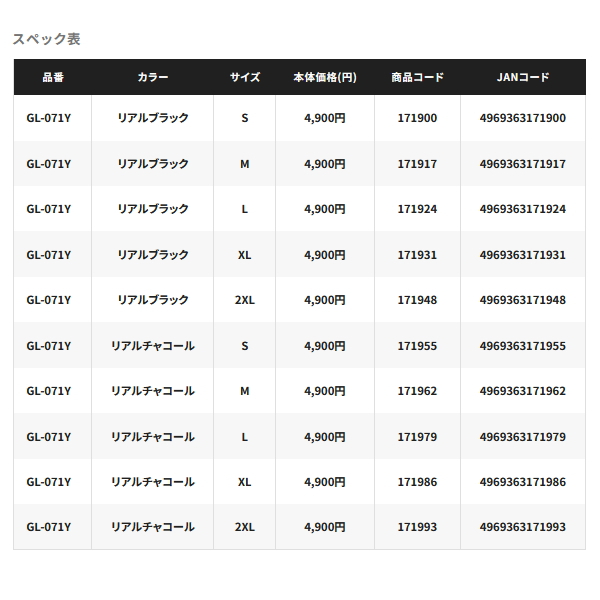Click リアルブラック in the 171924 row
This screenshot has height=600, width=600.
pos(153,209)
